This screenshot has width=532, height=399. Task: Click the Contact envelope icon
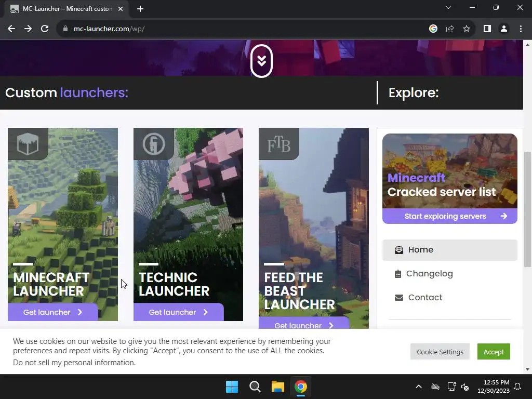click(x=399, y=298)
